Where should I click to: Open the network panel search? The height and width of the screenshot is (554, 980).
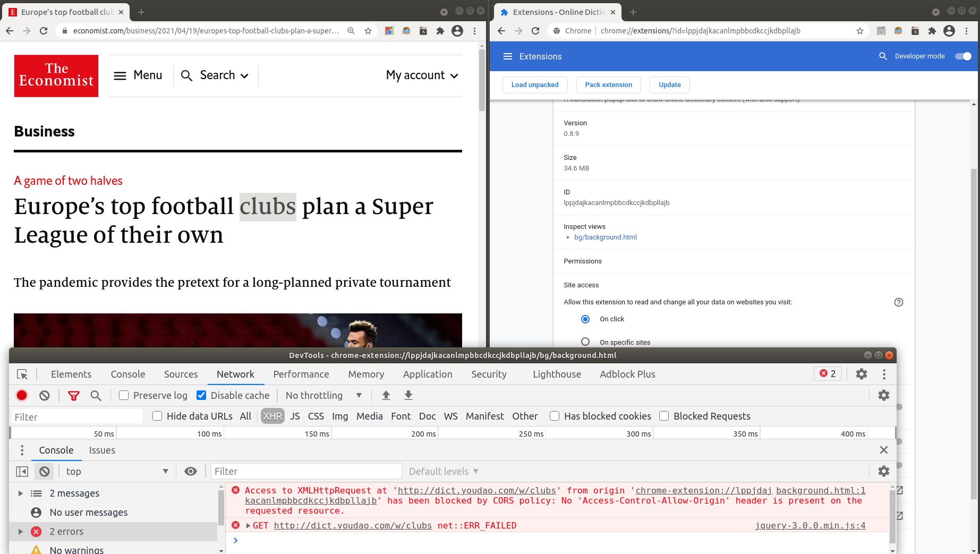[x=96, y=395]
